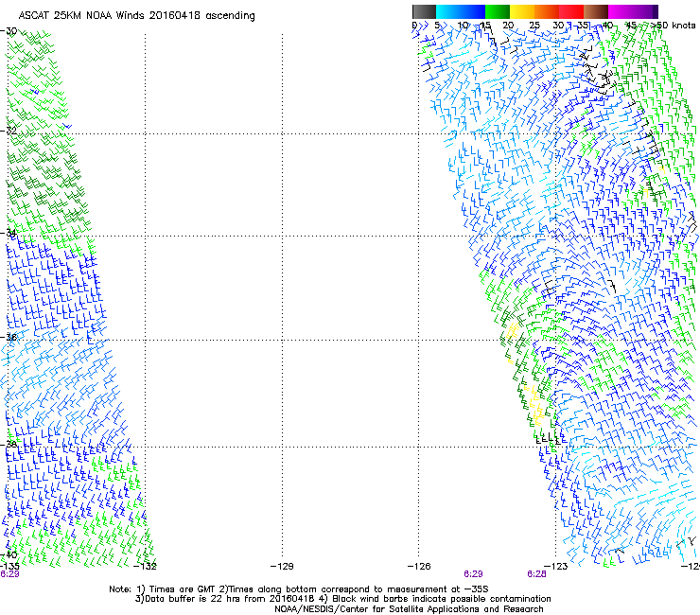Screen dimensions: 700x615
Task: Click the note 'Times are GMT'
Action: click(182, 589)
